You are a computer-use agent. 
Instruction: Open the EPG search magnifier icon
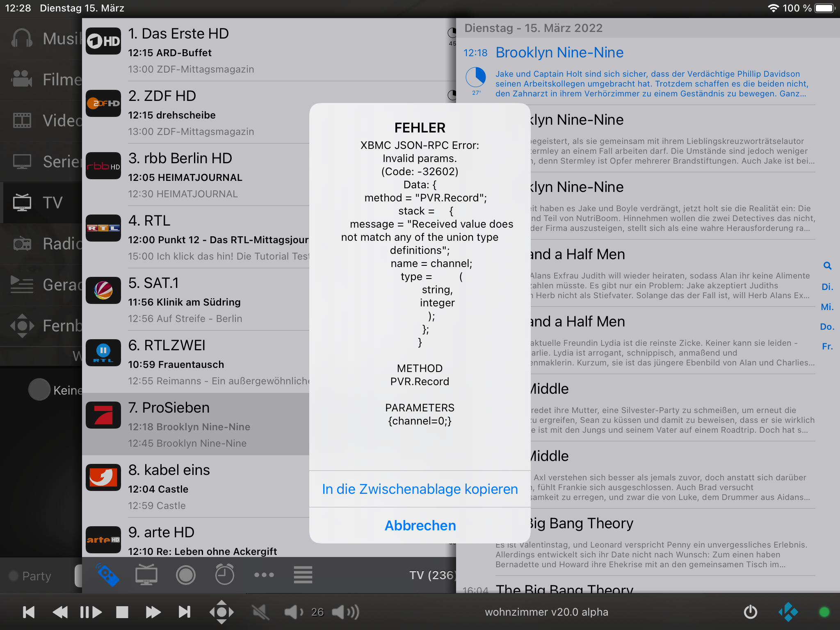(828, 266)
